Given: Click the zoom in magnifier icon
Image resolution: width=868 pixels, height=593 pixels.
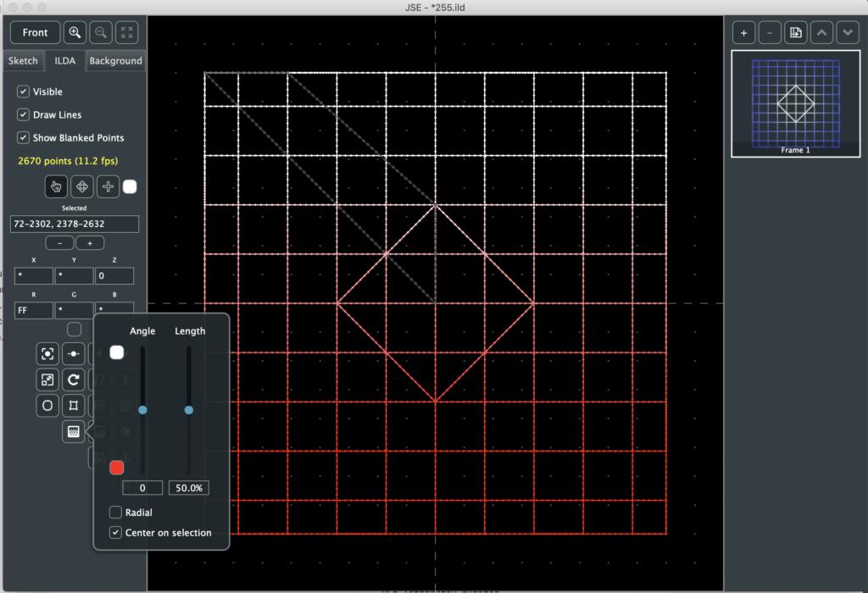Looking at the screenshot, I should coord(75,33).
